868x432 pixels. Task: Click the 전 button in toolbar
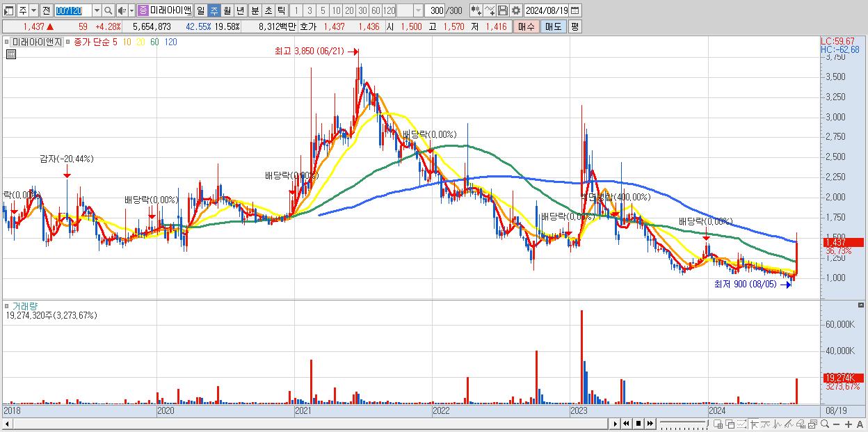[46, 10]
